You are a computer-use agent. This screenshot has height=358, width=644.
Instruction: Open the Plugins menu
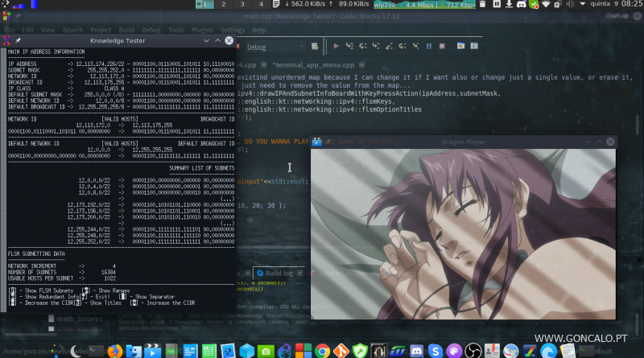pyautogui.click(x=202, y=30)
